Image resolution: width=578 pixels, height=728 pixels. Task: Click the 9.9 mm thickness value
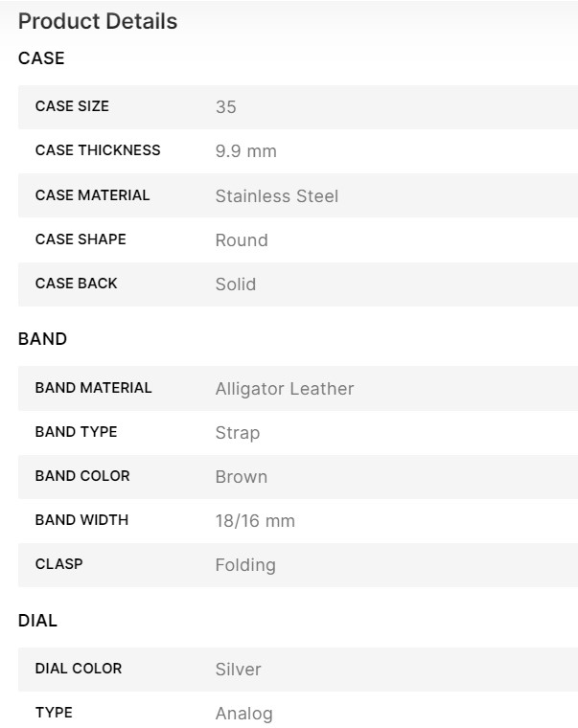coord(245,151)
